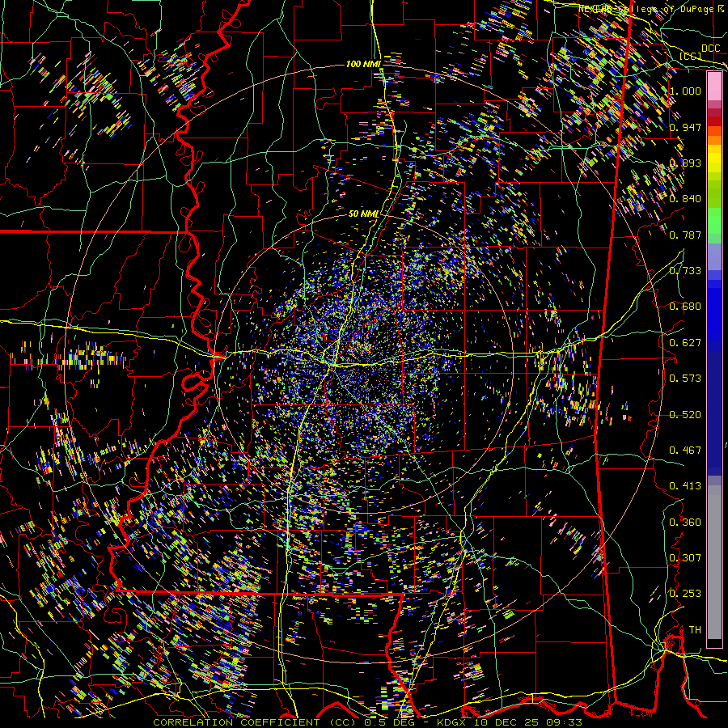Click the 0.840 scale value
728x728 pixels.
[685, 198]
